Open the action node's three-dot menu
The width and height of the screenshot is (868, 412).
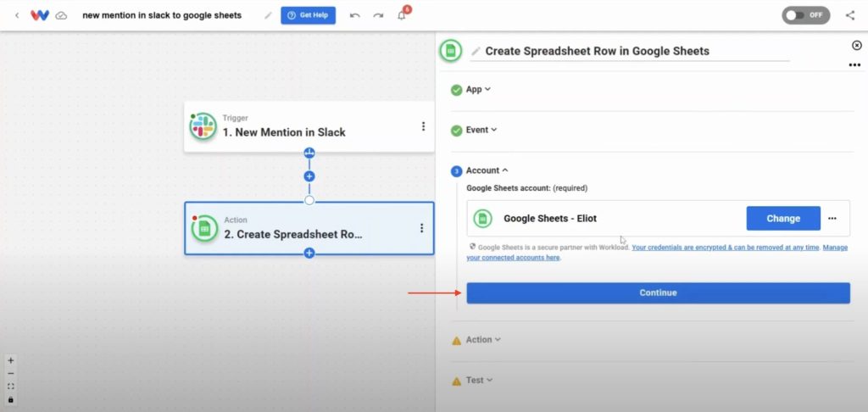(x=422, y=228)
